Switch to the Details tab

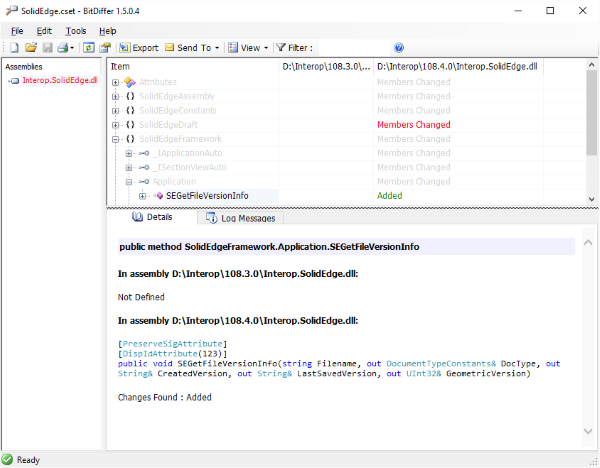153,217
